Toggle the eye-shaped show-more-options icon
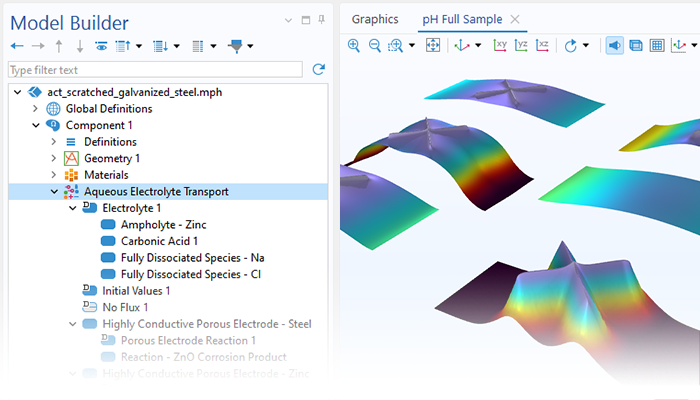Viewport: 700px width, 400px height. [101, 46]
